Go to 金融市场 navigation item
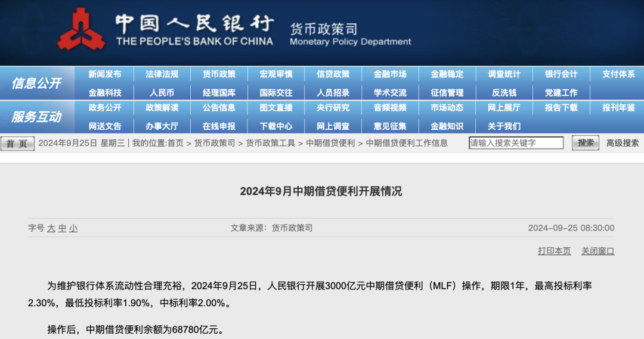The width and height of the screenshot is (644, 339). coord(390,74)
